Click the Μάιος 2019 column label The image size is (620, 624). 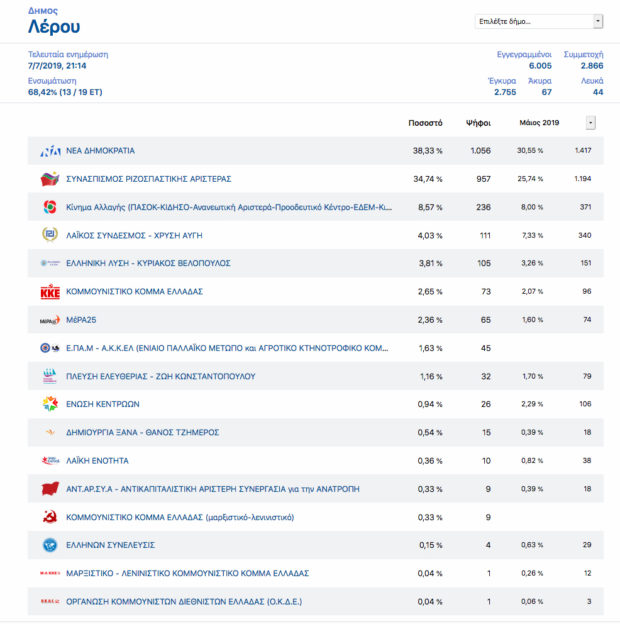[539, 122]
